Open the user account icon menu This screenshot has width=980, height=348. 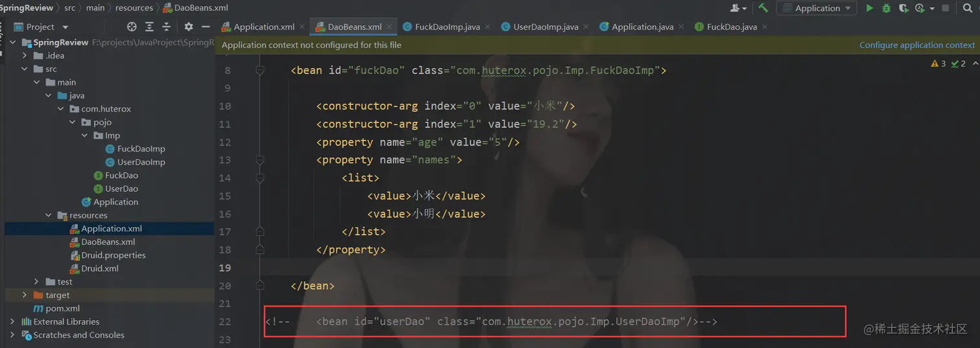pyautogui.click(x=738, y=8)
